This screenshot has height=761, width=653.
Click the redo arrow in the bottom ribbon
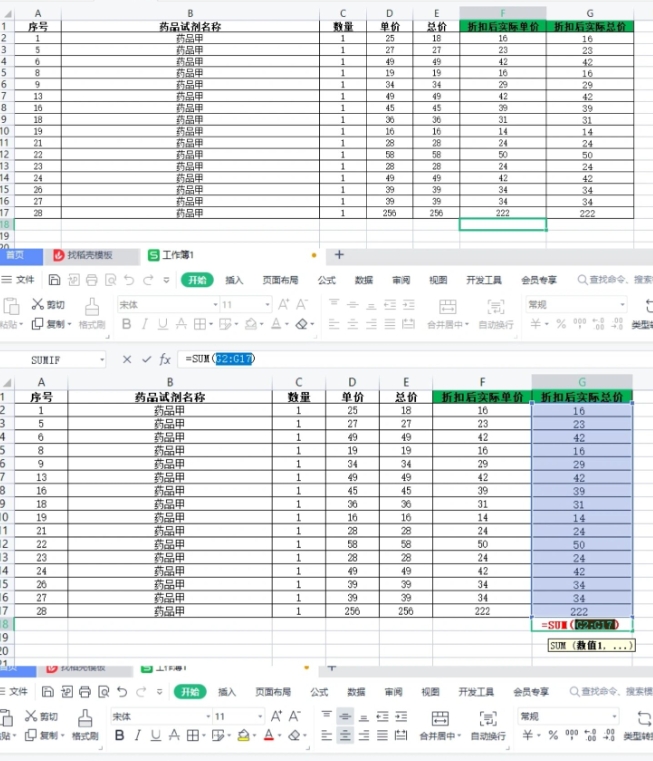[x=141, y=692]
